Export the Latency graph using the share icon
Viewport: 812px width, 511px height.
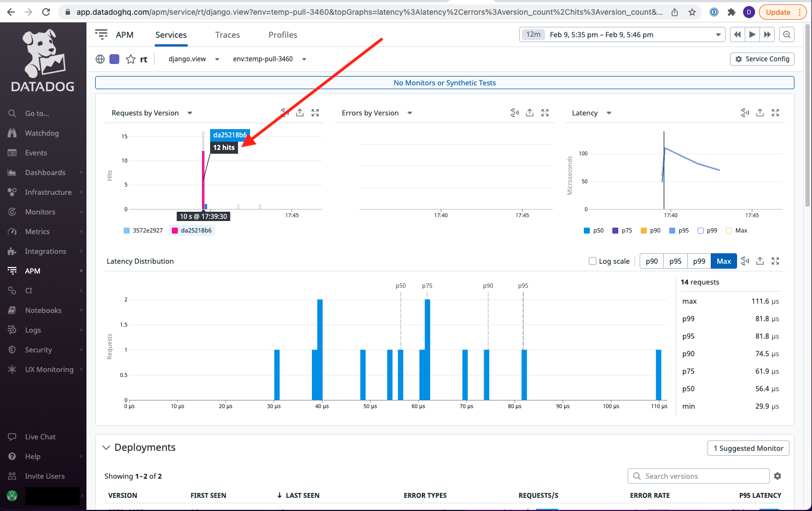pos(760,113)
